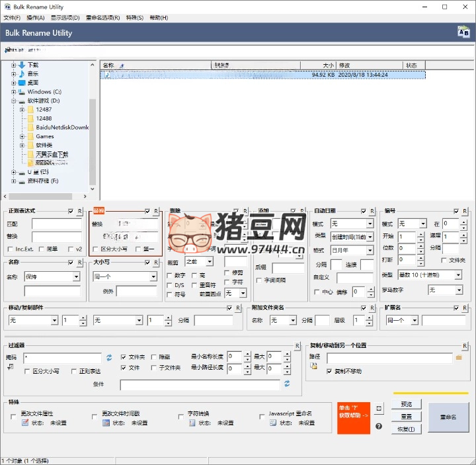Click the small icon below 掩码 label

point(11,366)
